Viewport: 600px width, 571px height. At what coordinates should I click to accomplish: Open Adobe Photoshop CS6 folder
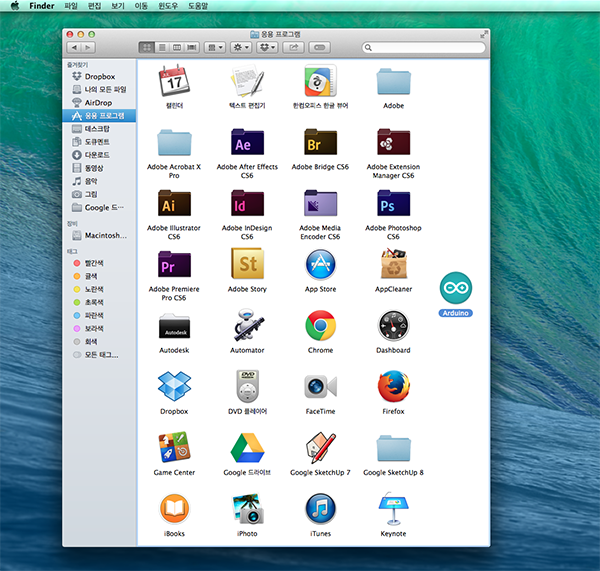point(393,203)
